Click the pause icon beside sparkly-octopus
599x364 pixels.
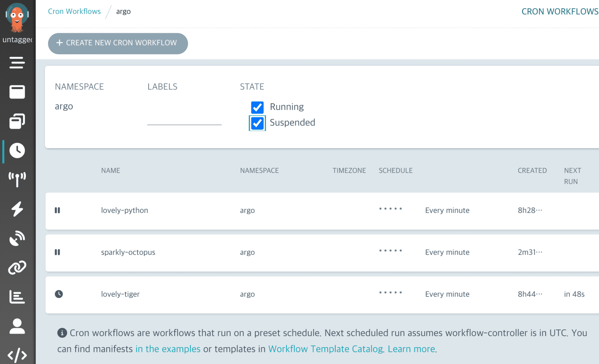tap(57, 252)
